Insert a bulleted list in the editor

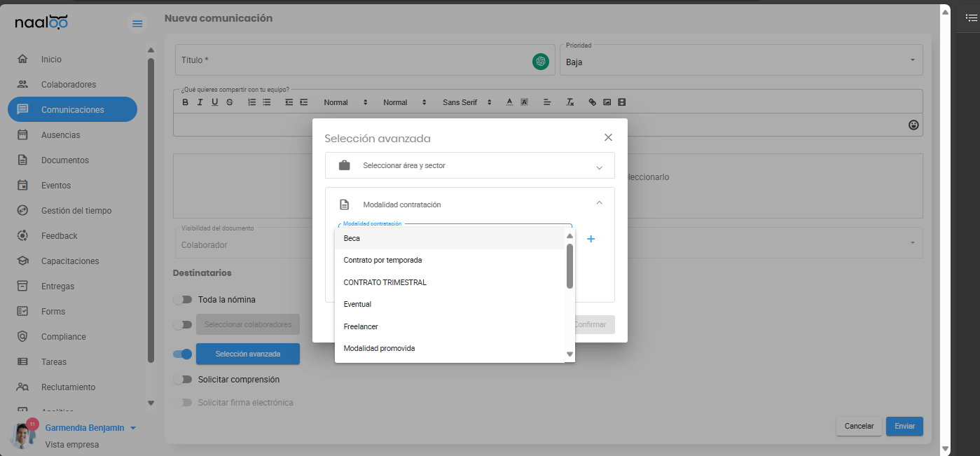pyautogui.click(x=267, y=102)
